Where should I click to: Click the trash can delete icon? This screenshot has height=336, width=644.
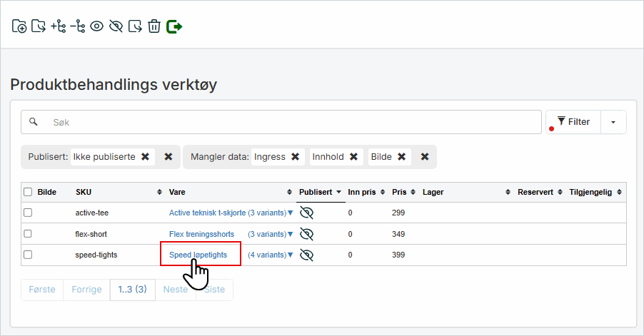(154, 26)
